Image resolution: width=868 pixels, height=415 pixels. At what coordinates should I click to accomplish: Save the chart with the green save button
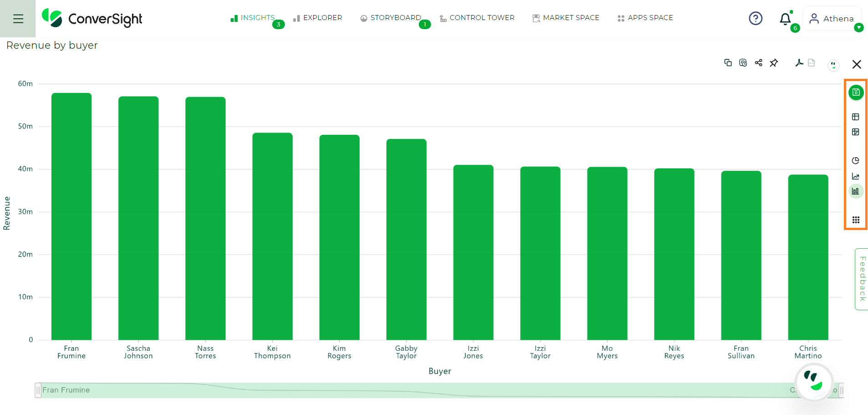[856, 92]
